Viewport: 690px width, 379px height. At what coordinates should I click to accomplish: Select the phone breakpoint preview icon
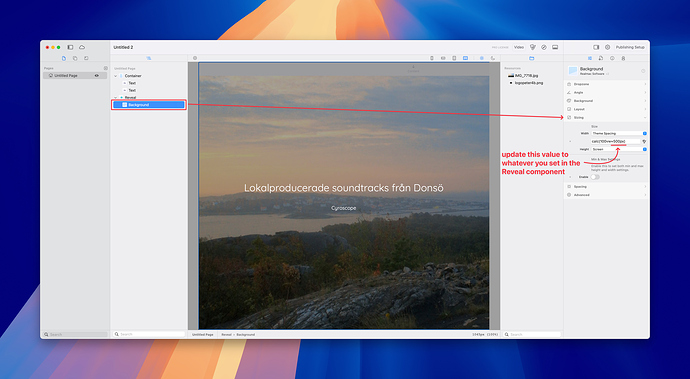[431, 58]
